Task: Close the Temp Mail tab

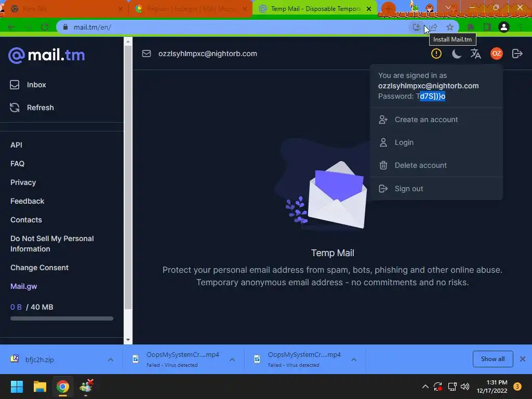Action: [x=369, y=9]
